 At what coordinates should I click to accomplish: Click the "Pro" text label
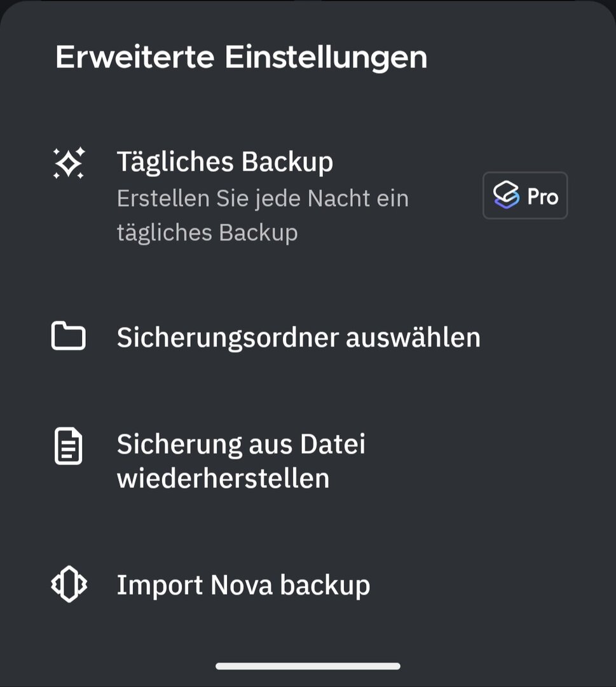tap(542, 197)
